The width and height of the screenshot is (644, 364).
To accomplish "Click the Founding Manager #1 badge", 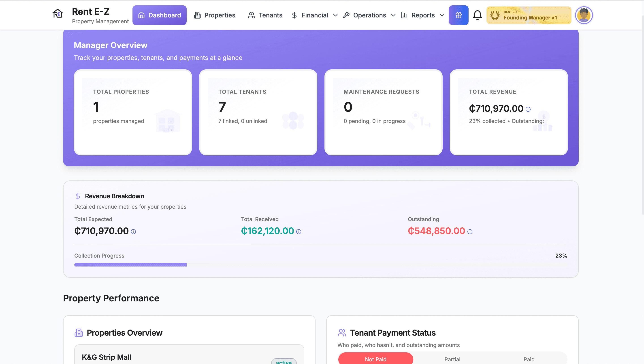I will coord(529,15).
